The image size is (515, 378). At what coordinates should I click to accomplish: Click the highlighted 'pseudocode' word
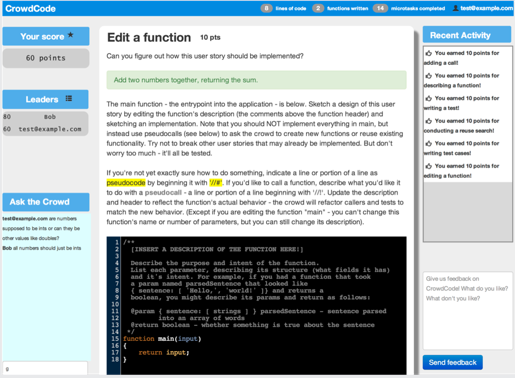tap(126, 183)
